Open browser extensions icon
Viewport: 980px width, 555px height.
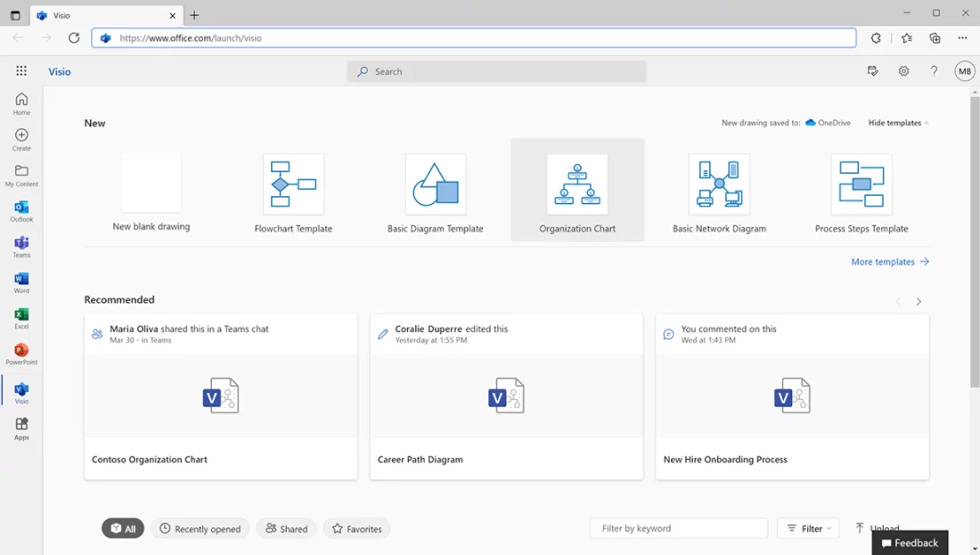click(877, 38)
